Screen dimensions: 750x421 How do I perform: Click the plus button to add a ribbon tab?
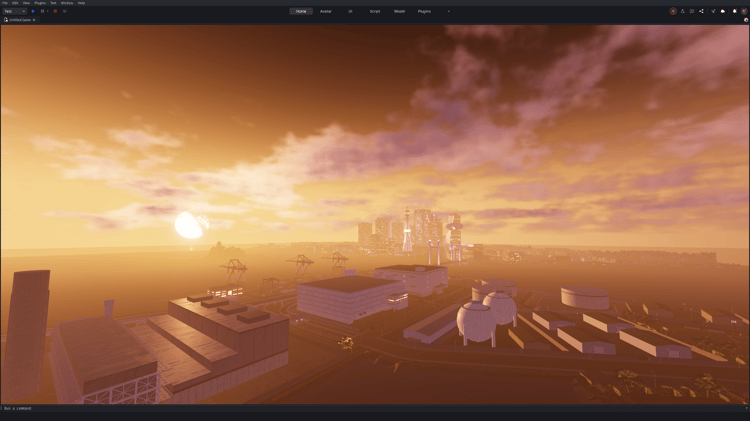449,11
